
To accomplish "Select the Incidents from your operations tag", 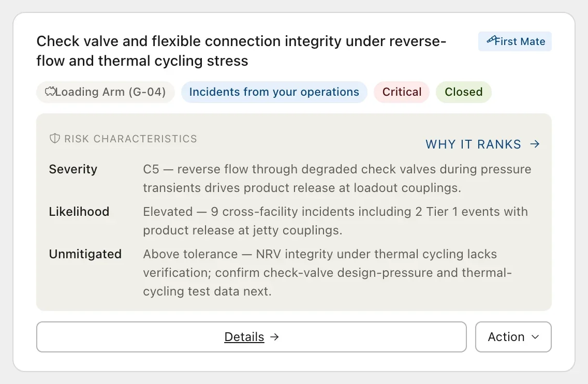I will tap(274, 92).
